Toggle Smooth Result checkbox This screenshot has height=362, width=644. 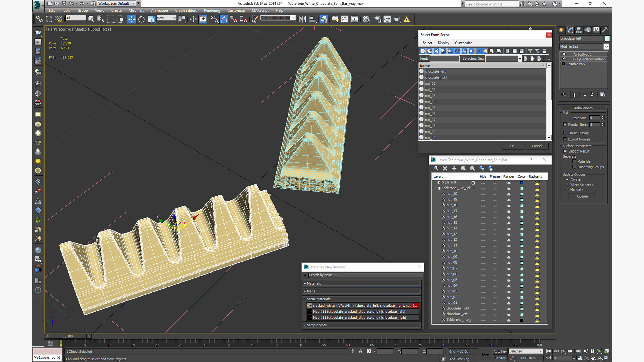click(x=565, y=151)
